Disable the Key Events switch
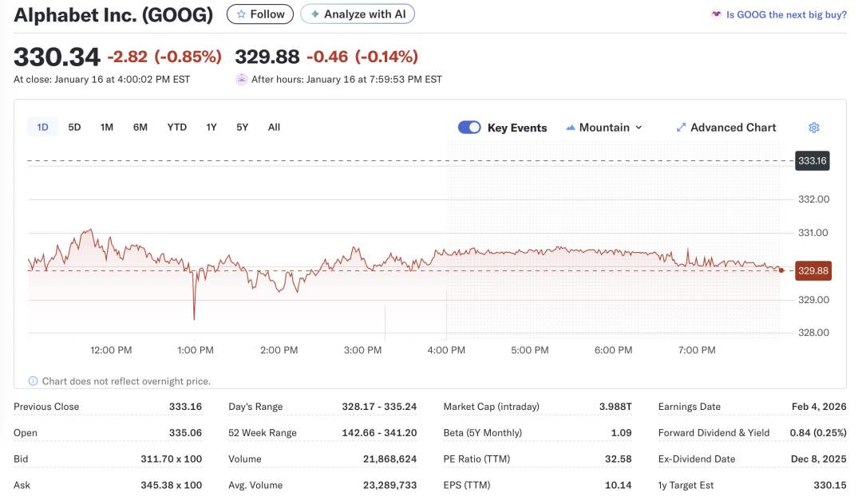The image size is (862, 504). coord(469,127)
